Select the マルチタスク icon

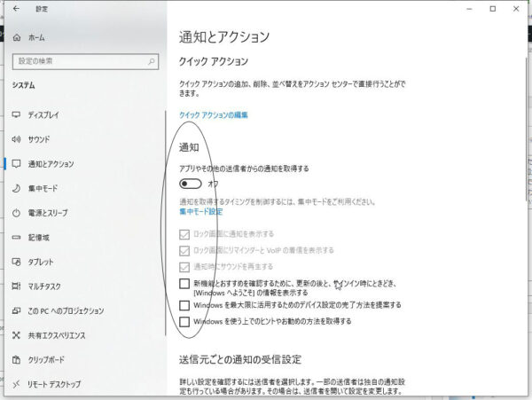click(16, 286)
